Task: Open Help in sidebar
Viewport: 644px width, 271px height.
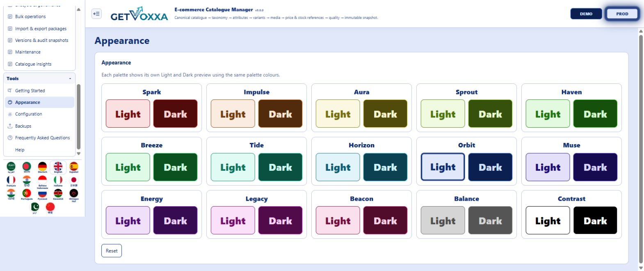Action: [39, 150]
